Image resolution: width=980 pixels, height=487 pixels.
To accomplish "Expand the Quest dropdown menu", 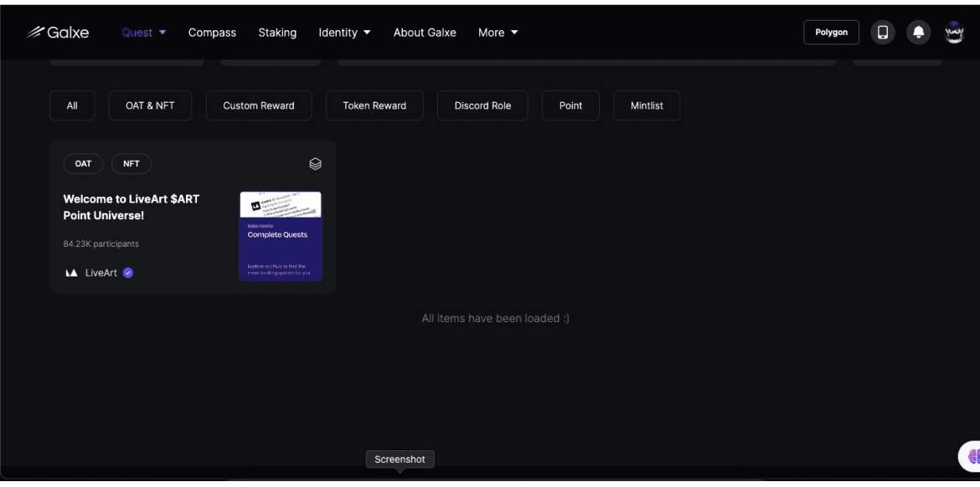I will [x=144, y=33].
